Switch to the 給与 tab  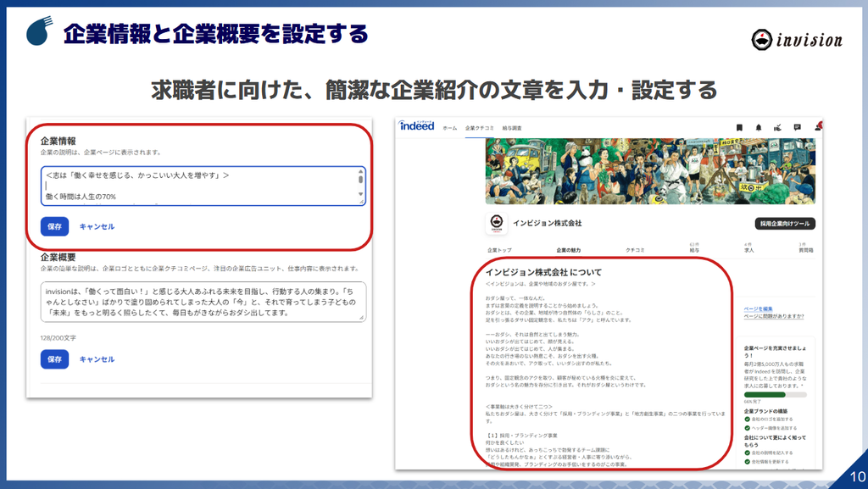pyautogui.click(x=694, y=247)
